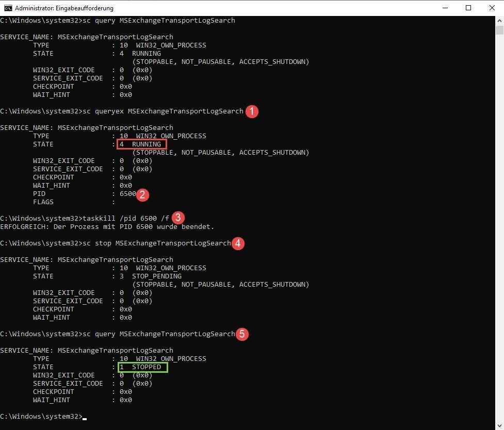Click the "ERFOLGREICH" success message line
Screen dimensions: 504x430
click(x=107, y=226)
